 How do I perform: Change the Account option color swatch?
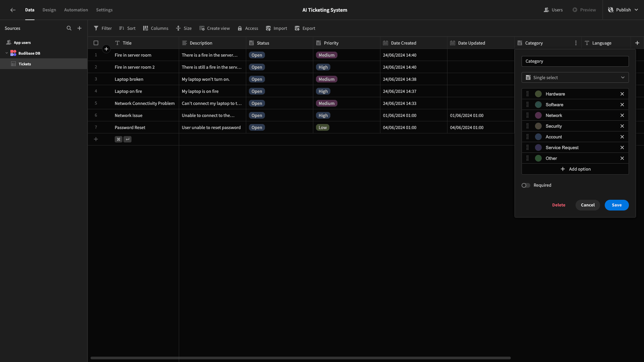click(538, 137)
